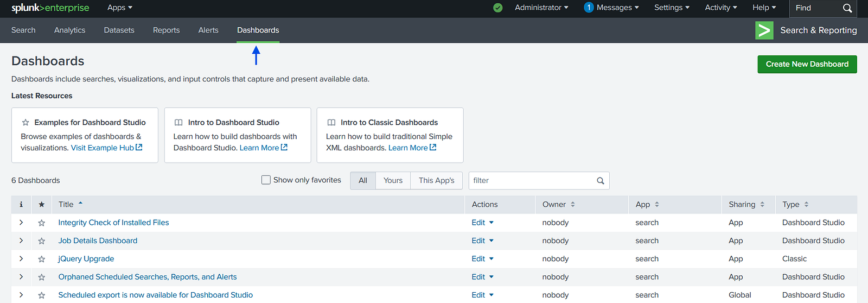Image resolution: width=868 pixels, height=303 pixels.
Task: Click external link icon beside Visit Example Hub
Action: coord(139,147)
